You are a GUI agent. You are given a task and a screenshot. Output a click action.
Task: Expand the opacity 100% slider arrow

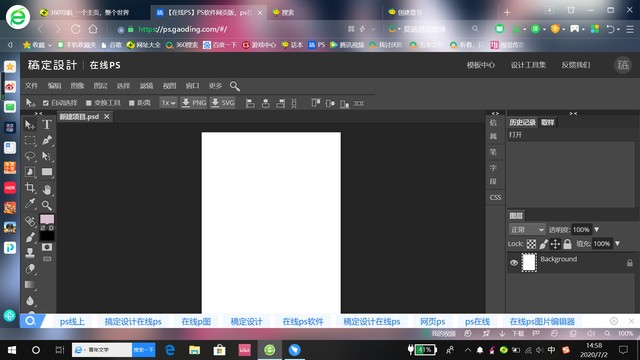[x=597, y=230]
